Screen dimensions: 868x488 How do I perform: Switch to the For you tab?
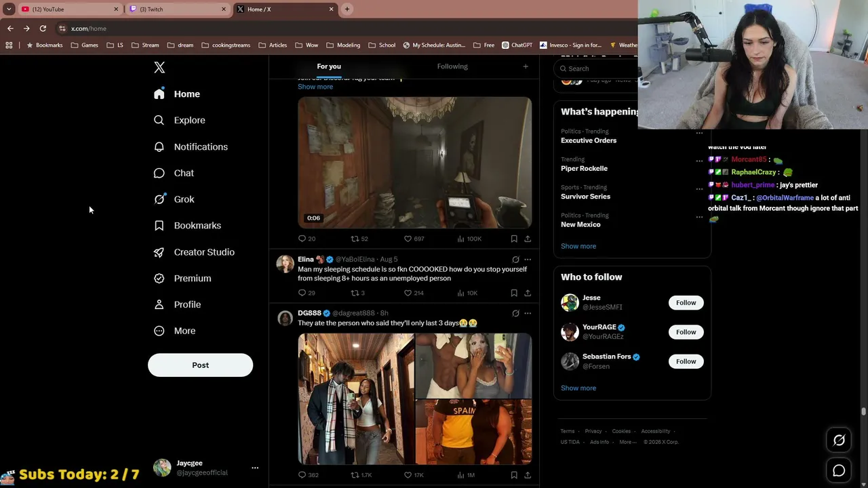coord(329,66)
